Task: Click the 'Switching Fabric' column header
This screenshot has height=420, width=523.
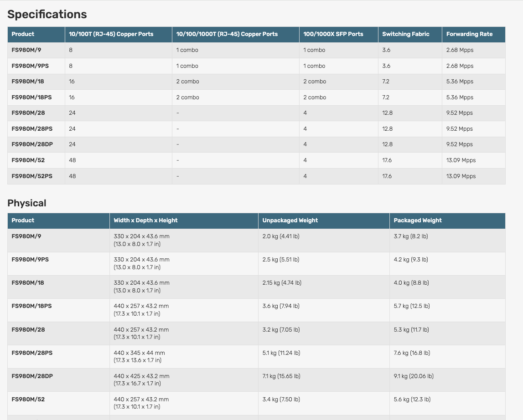Action: (x=406, y=34)
